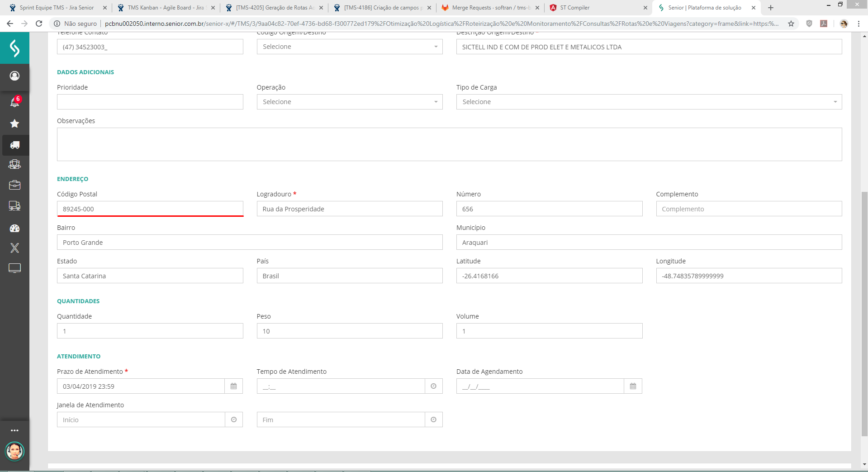The height and width of the screenshot is (472, 868).
Task: Click the Prioridade input field
Action: point(150,102)
